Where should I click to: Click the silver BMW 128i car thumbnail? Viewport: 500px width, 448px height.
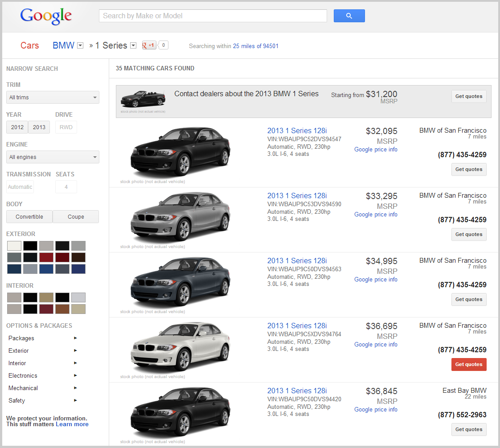(x=180, y=217)
